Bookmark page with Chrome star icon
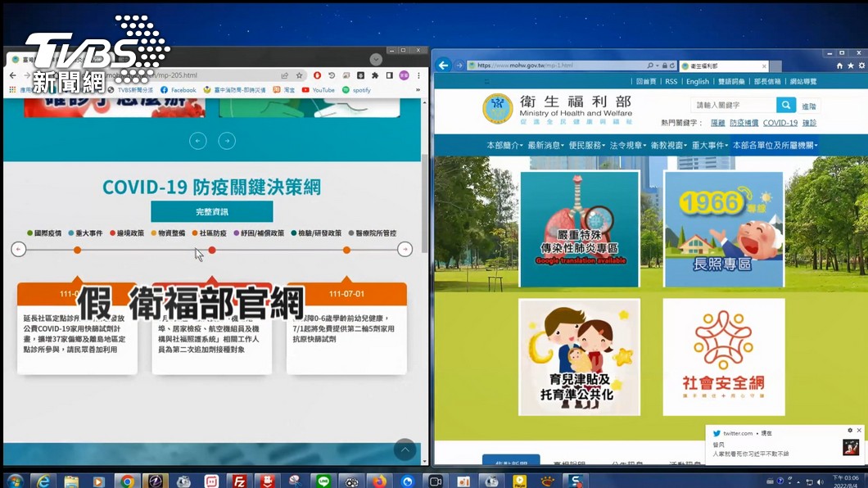Screen dimensions: 868x488 click(x=299, y=75)
